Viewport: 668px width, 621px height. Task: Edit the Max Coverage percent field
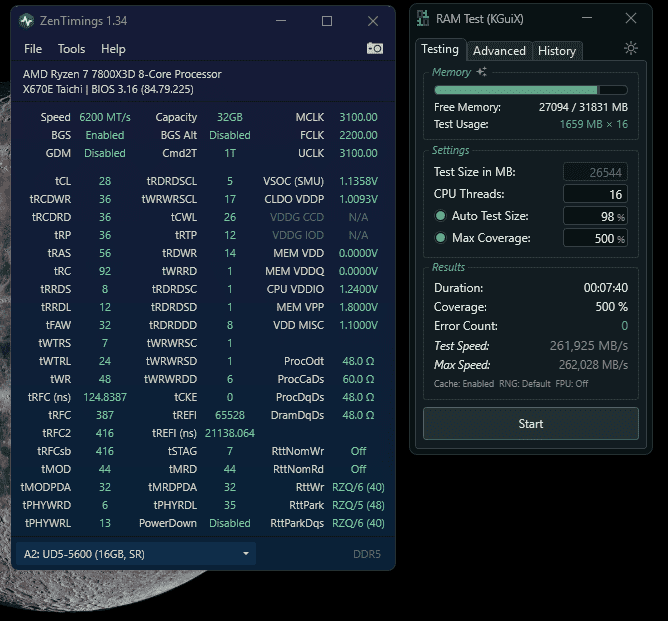point(595,238)
